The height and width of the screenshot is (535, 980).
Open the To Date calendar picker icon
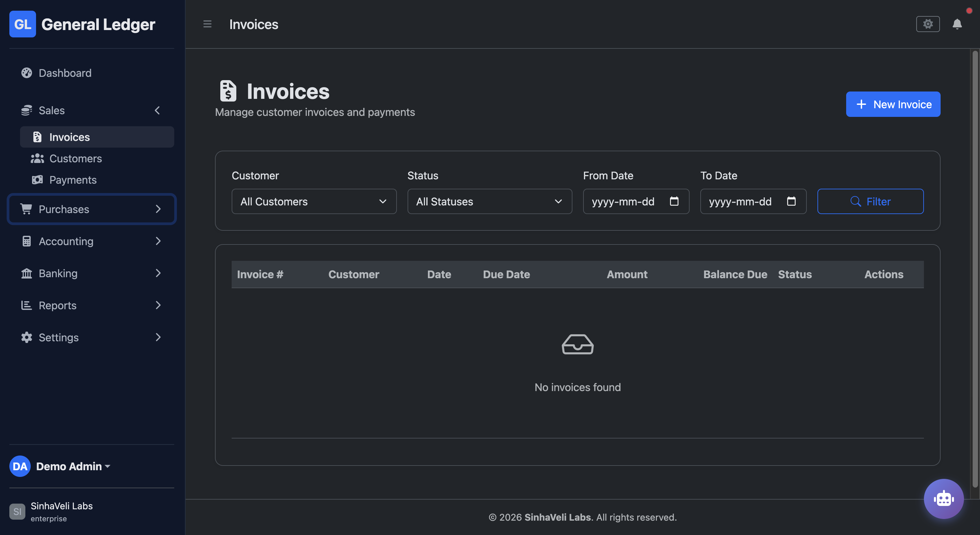coord(791,201)
